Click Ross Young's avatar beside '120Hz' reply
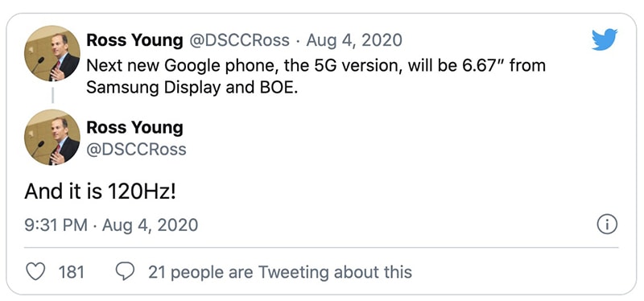The width and height of the screenshot is (644, 301). point(52,137)
